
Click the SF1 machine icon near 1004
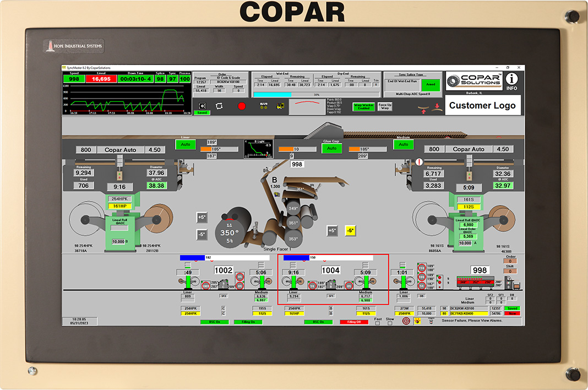[x=330, y=284]
